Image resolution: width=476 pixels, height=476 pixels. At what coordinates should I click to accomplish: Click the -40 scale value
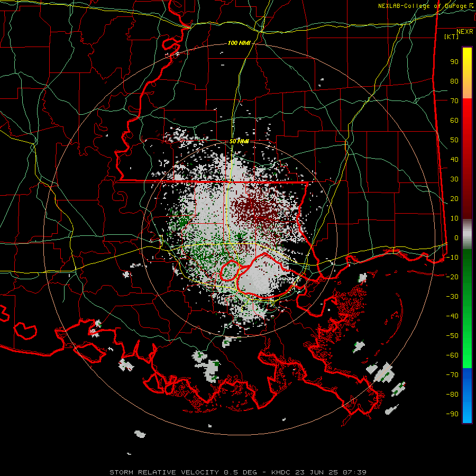point(452,316)
